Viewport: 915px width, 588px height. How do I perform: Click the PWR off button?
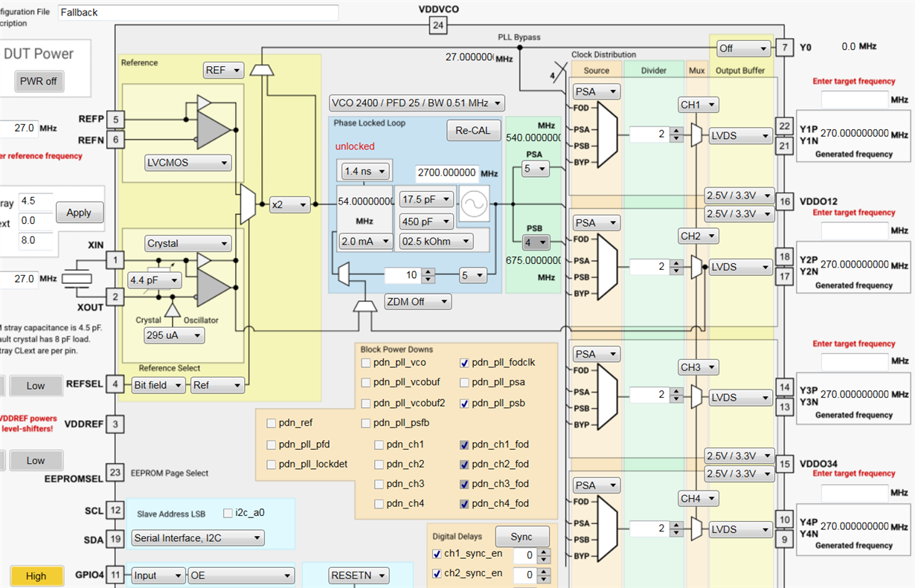click(38, 80)
